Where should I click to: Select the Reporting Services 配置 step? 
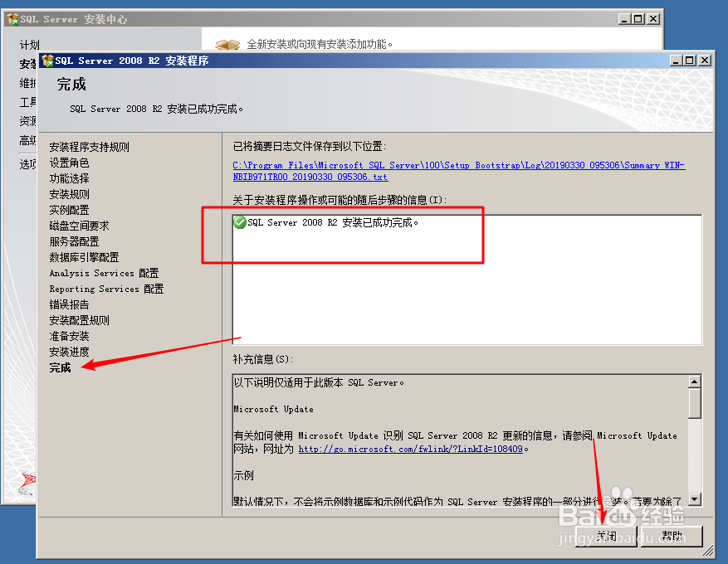(106, 289)
